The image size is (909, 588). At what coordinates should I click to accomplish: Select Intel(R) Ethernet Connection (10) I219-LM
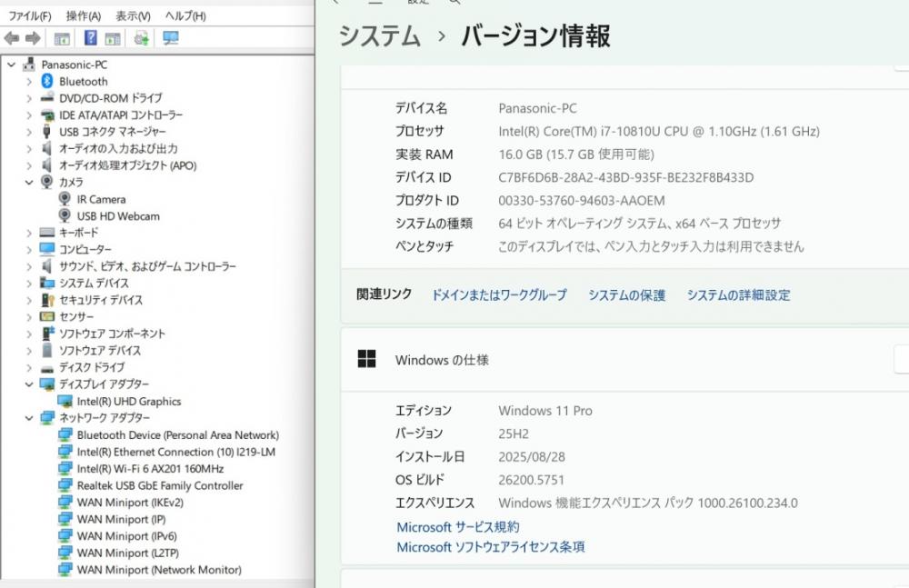click(x=175, y=452)
